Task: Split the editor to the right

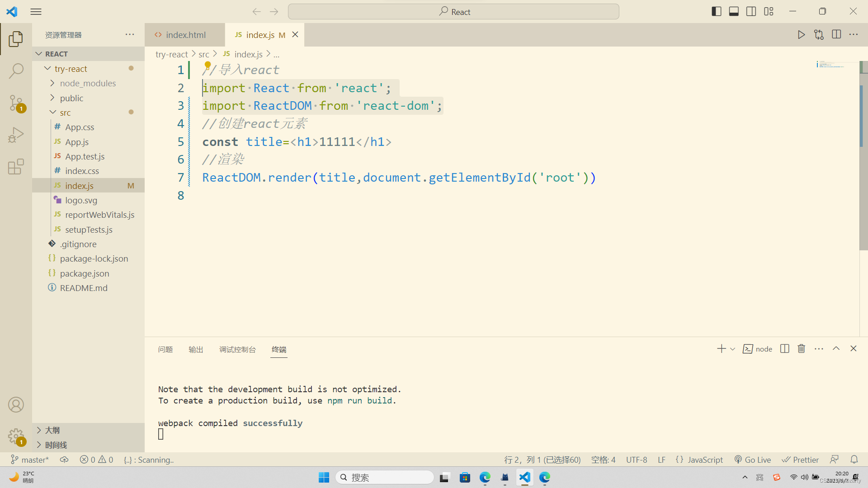Action: click(836, 35)
